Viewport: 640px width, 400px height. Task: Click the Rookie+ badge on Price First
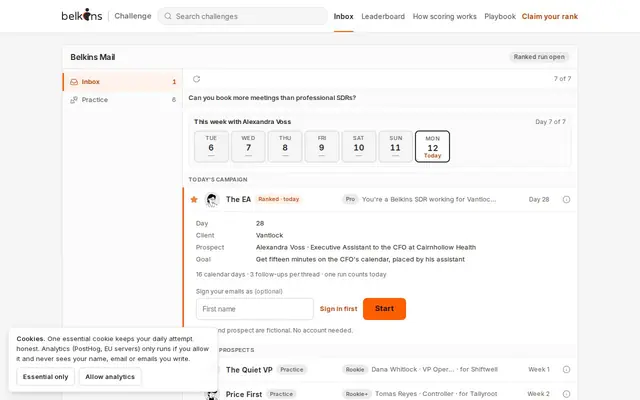tap(357, 394)
